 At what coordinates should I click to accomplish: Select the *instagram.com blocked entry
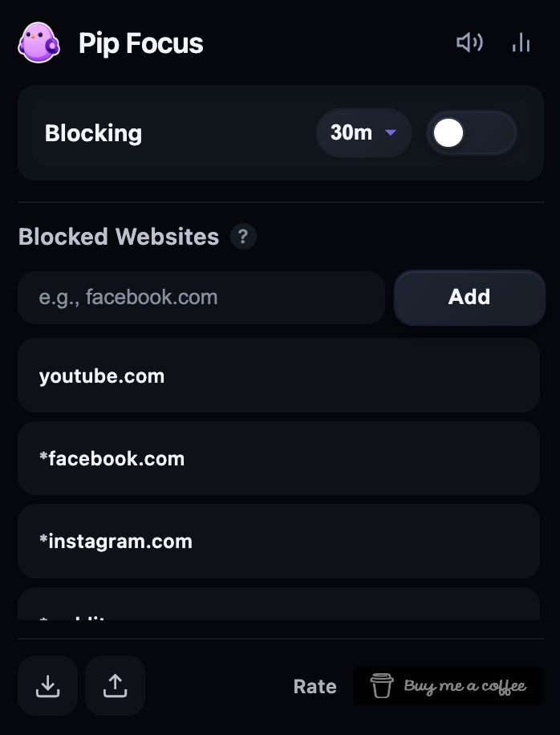pos(278,541)
